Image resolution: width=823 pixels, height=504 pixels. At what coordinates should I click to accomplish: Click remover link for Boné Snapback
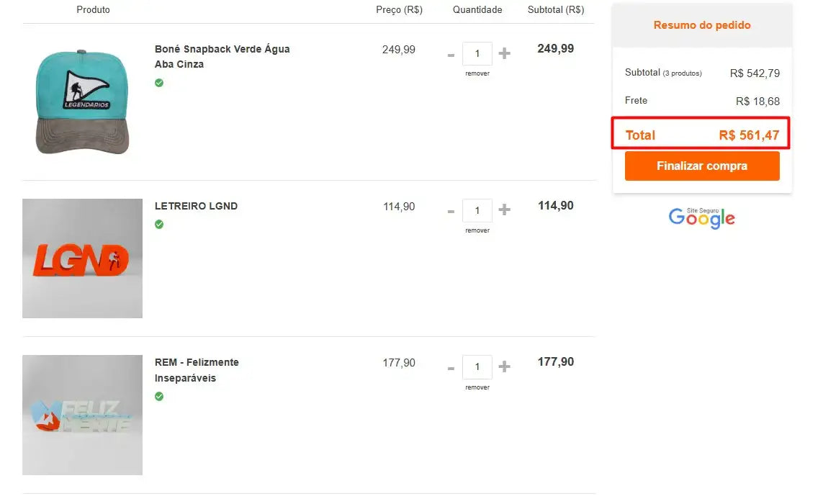pos(477,74)
